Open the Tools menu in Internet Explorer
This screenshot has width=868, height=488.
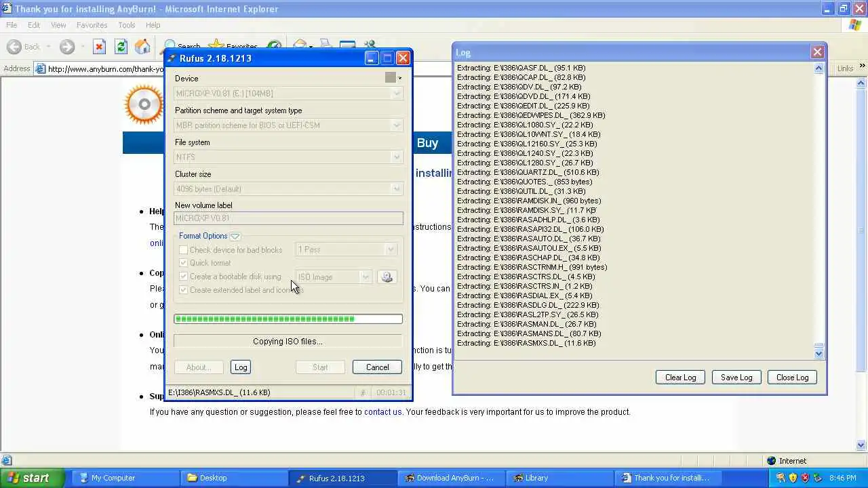coord(127,25)
